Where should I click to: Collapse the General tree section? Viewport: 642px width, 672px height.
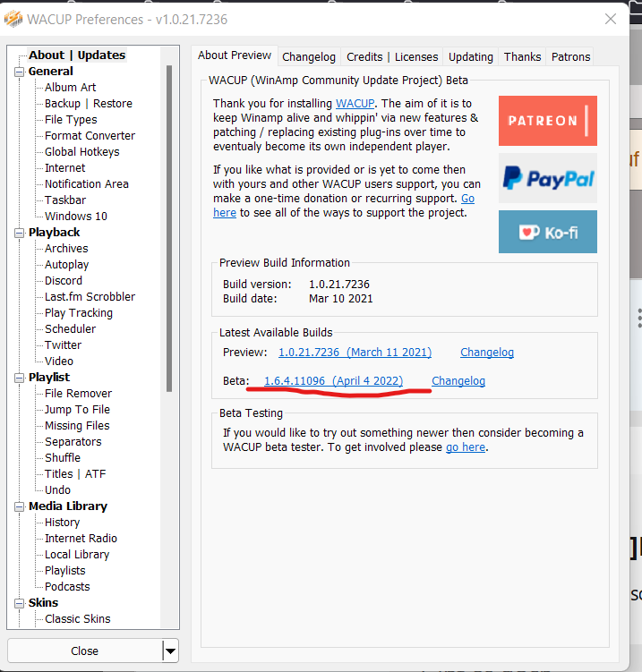pos(20,72)
